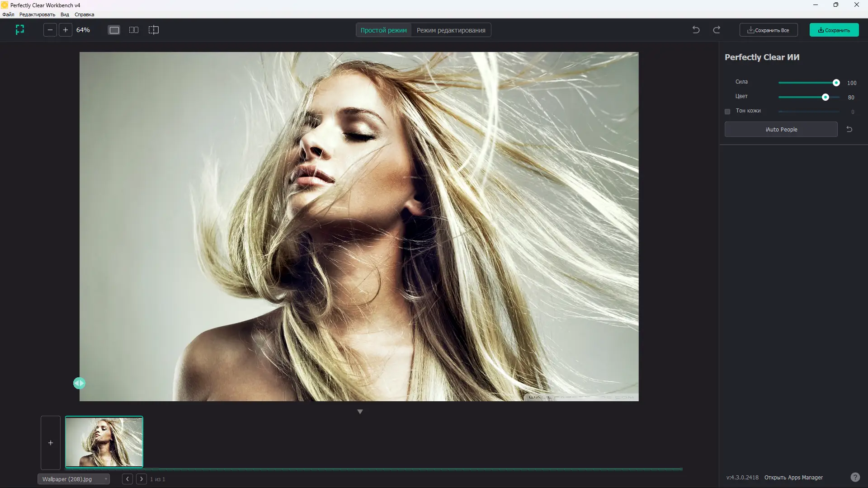Zoom in with the plus button
This screenshot has width=868, height=488.
[x=66, y=30]
